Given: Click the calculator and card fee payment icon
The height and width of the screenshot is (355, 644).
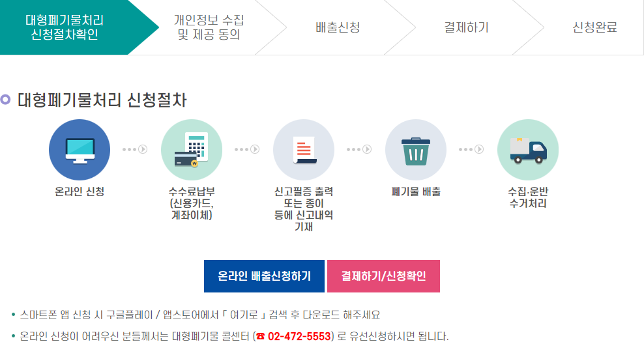Looking at the screenshot, I should (191, 150).
